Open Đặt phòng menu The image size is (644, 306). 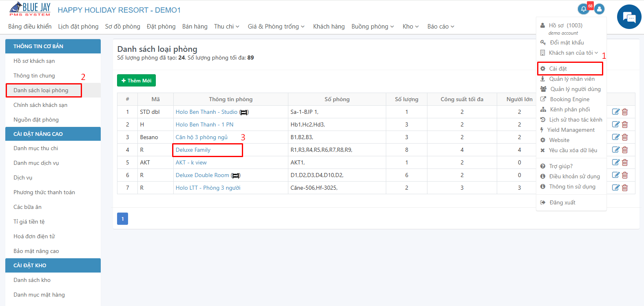[161, 27]
